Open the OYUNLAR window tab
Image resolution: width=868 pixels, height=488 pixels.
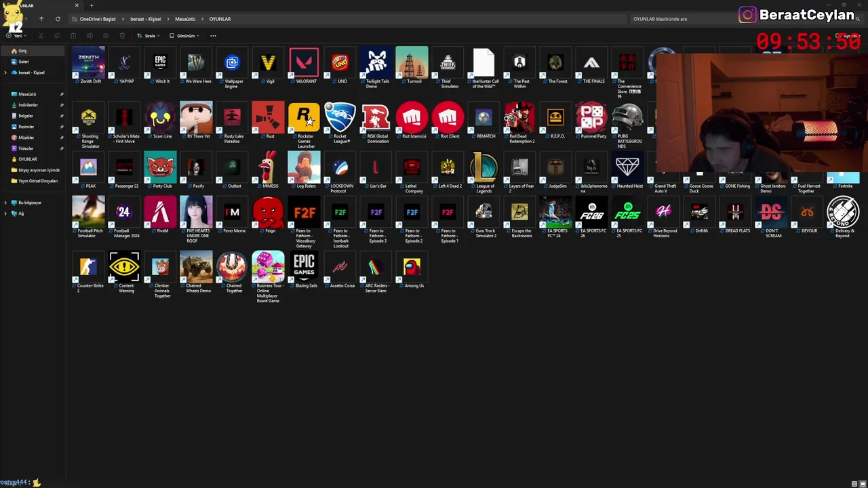[41, 5]
